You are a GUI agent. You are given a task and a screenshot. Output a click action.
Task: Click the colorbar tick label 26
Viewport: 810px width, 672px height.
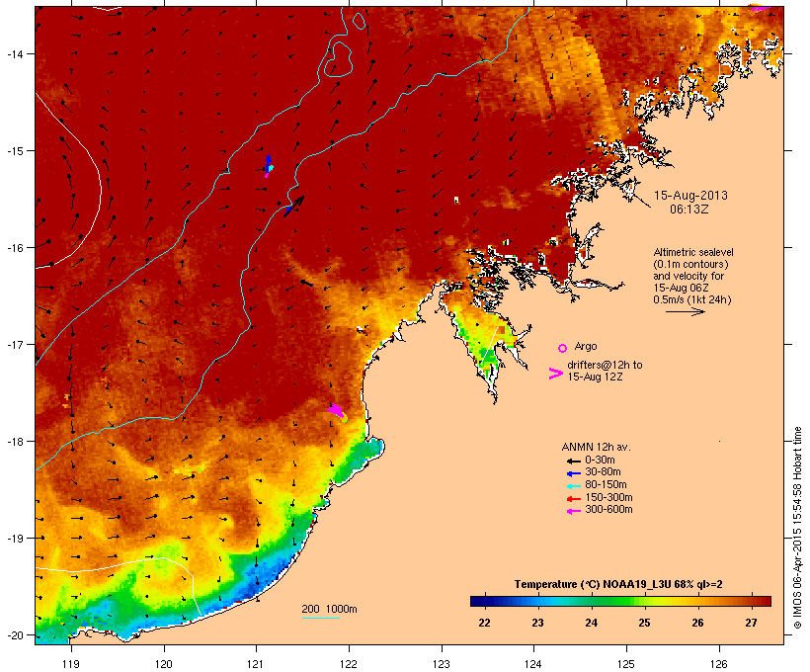click(698, 623)
